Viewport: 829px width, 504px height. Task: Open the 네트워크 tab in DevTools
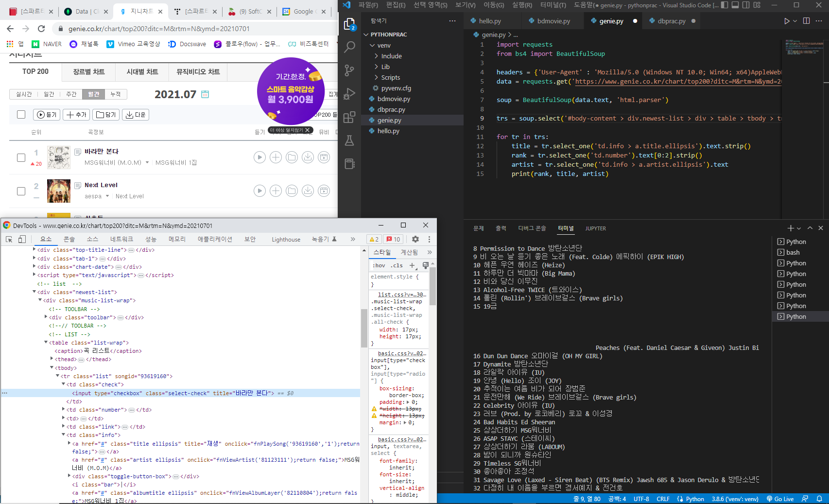121,239
